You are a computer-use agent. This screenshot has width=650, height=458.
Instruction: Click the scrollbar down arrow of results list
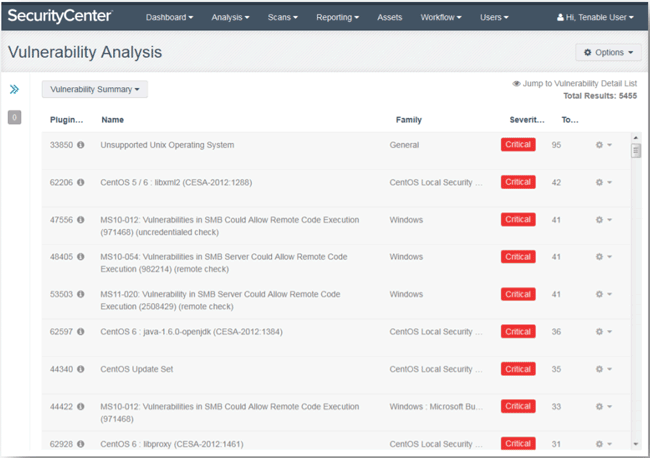[636, 444]
